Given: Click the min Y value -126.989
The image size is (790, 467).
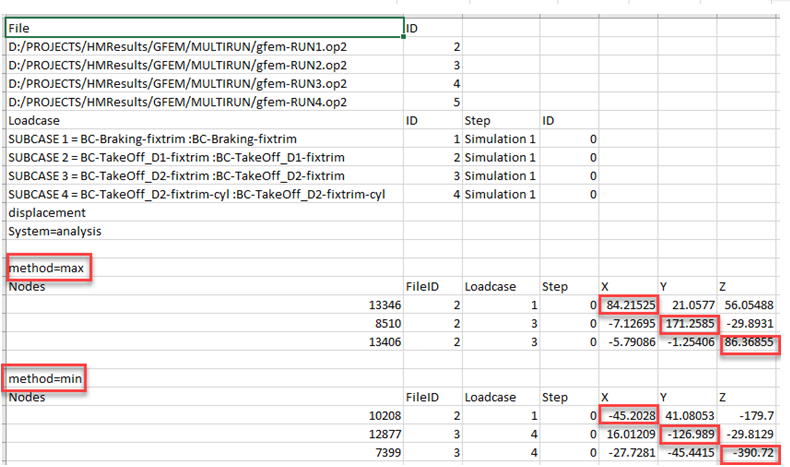Looking at the screenshot, I should pyautogui.click(x=687, y=434).
